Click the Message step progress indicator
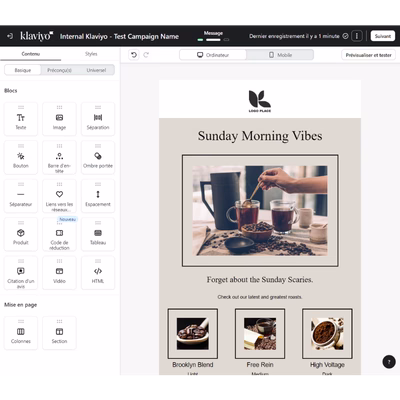Viewport: 400px width, 400px height. coord(213,36)
